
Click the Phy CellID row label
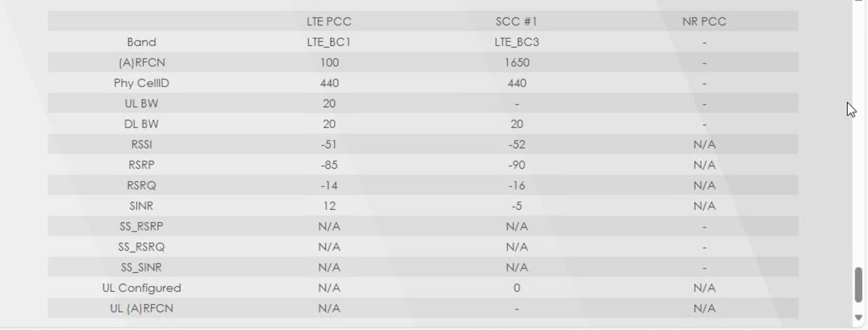(141, 83)
